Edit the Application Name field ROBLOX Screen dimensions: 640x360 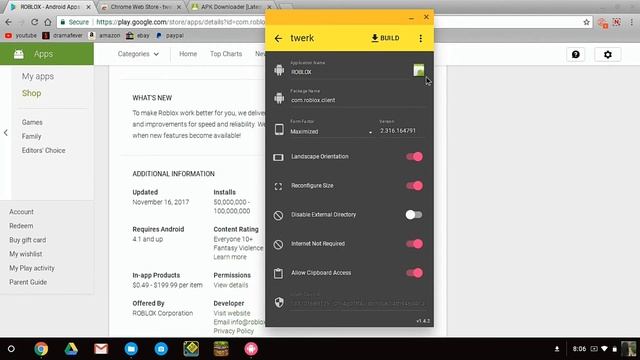pos(350,72)
